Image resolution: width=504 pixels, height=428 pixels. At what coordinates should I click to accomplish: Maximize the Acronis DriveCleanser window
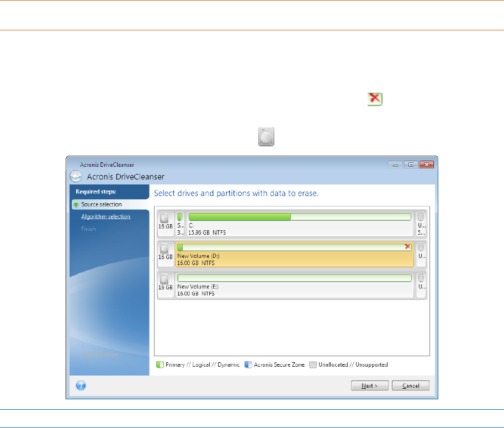click(411, 165)
